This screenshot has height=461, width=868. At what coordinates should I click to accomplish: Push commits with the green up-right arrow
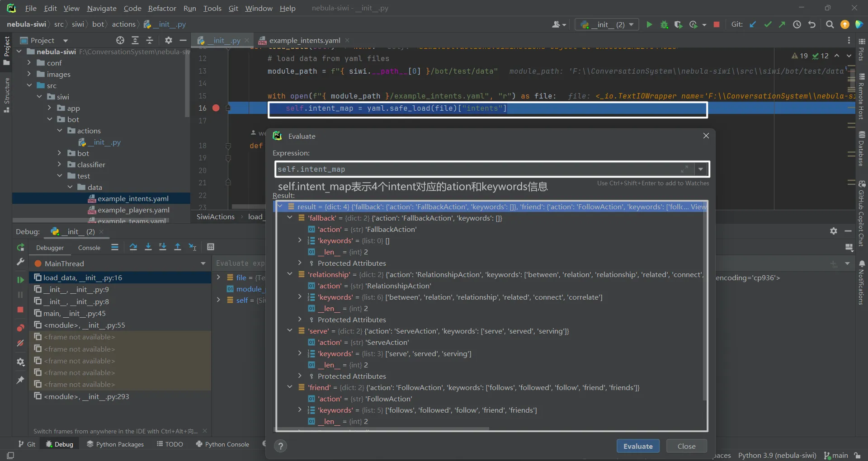coord(782,24)
